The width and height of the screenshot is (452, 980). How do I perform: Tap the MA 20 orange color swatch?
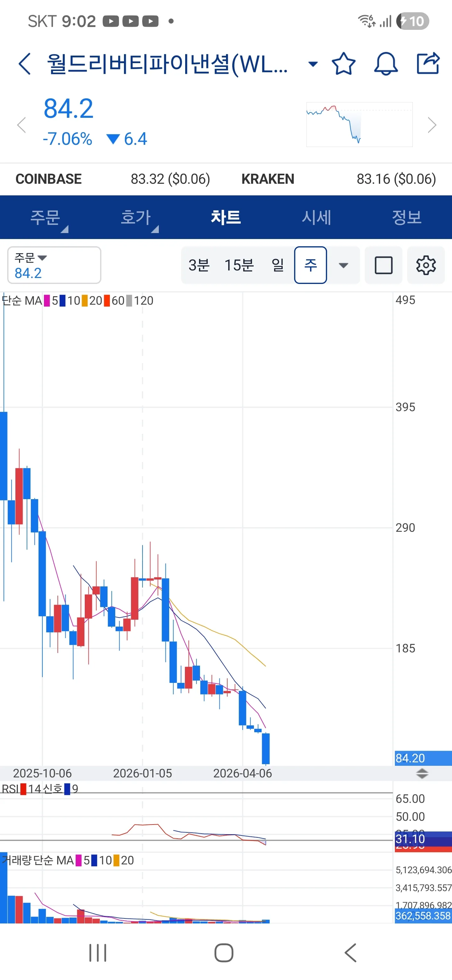(84, 301)
